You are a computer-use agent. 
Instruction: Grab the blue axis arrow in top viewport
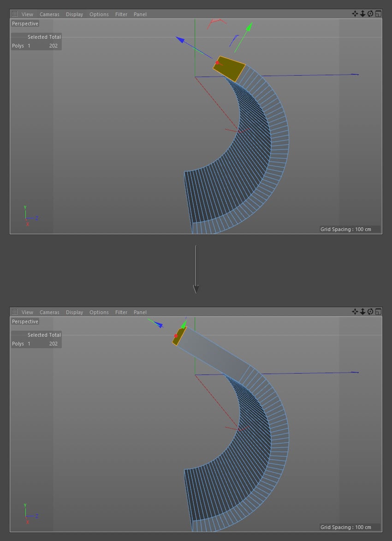180,40
